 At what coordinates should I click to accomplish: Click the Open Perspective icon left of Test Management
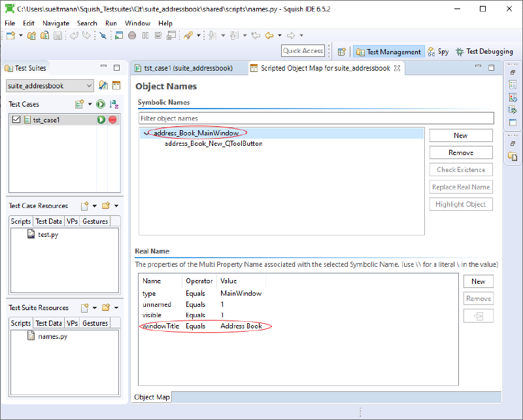tap(341, 52)
